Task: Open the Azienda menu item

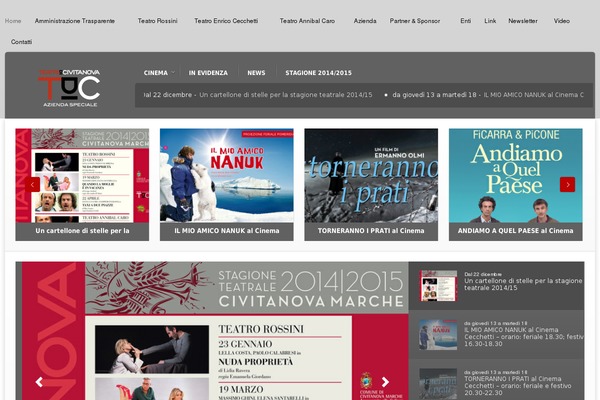Action: tap(365, 21)
